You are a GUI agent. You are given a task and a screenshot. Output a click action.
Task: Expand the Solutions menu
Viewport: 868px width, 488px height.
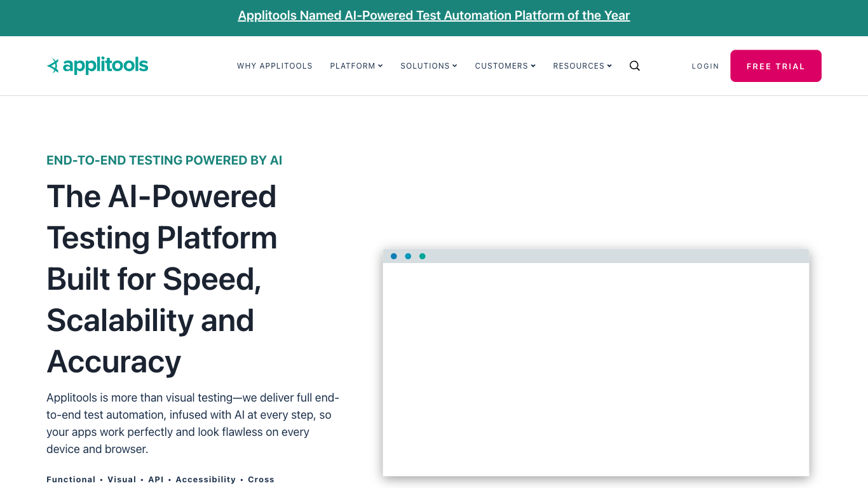click(x=429, y=66)
